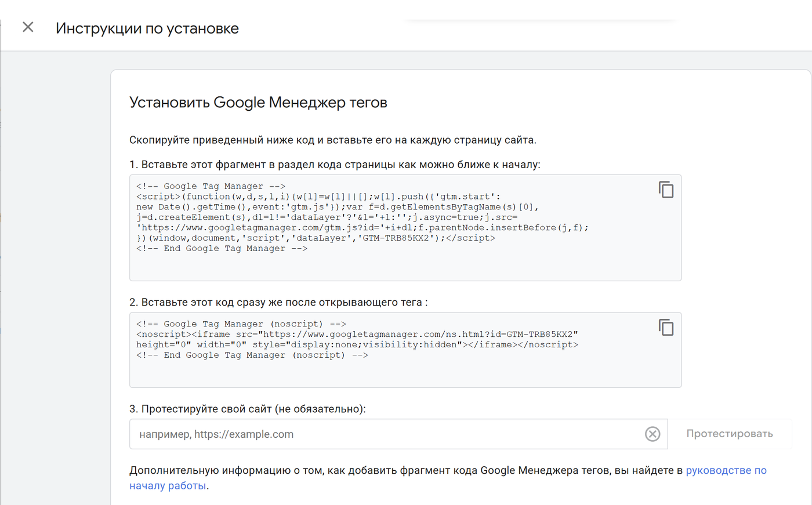Image resolution: width=812 pixels, height=505 pixels.
Task: Click the line with googletagmanager.com/gtm.js URL
Action: coord(362,228)
